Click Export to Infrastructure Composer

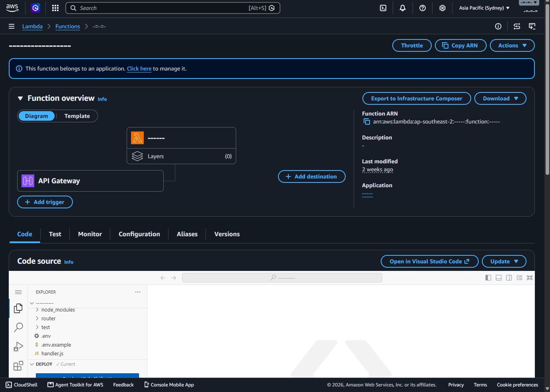point(417,98)
